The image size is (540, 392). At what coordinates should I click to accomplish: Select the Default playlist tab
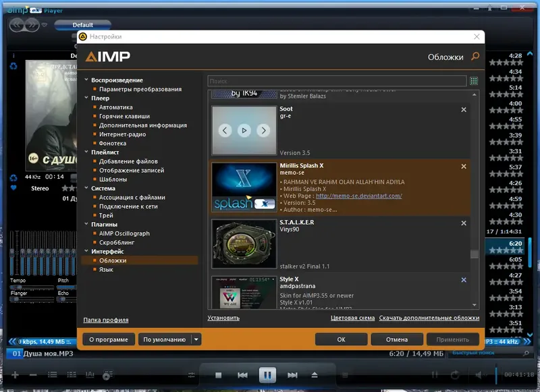click(82, 25)
